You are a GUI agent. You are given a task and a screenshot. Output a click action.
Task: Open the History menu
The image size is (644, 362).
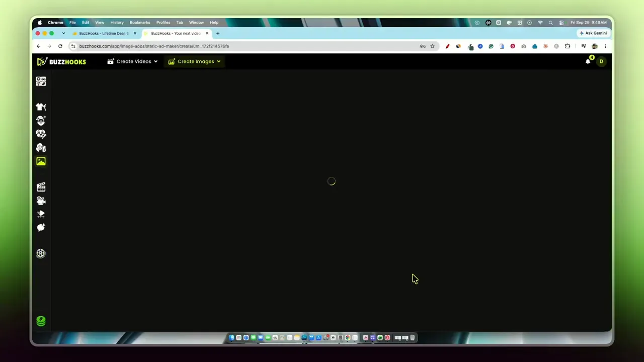click(117, 23)
